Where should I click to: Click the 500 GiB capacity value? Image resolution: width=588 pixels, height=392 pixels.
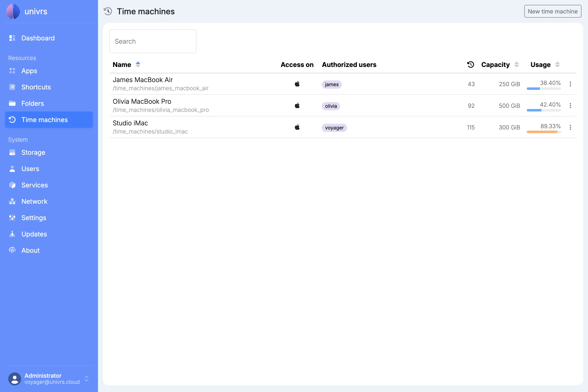coord(509,106)
